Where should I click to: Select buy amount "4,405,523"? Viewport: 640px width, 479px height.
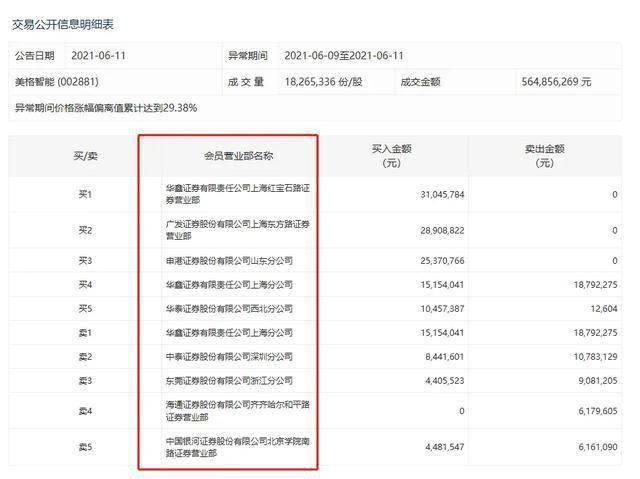pos(444,381)
